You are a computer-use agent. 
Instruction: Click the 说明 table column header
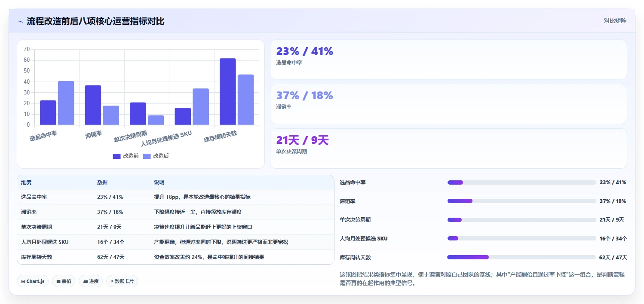(159, 182)
